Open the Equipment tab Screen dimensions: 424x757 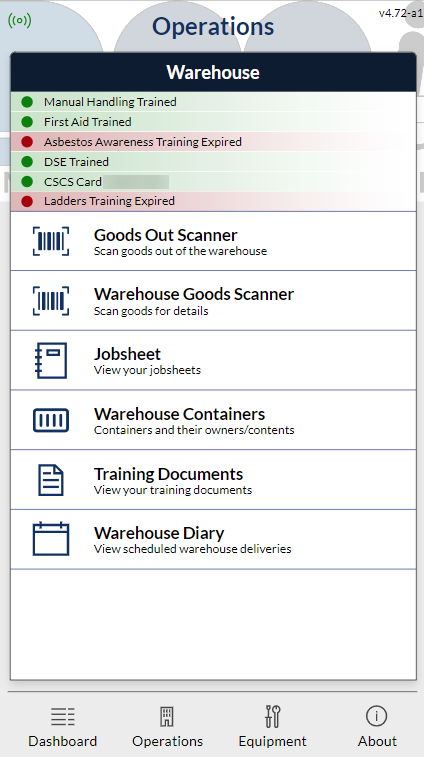click(x=272, y=727)
